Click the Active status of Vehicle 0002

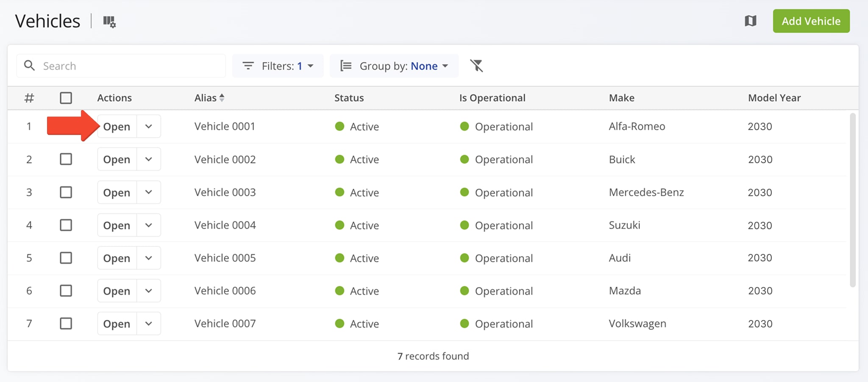tap(357, 159)
